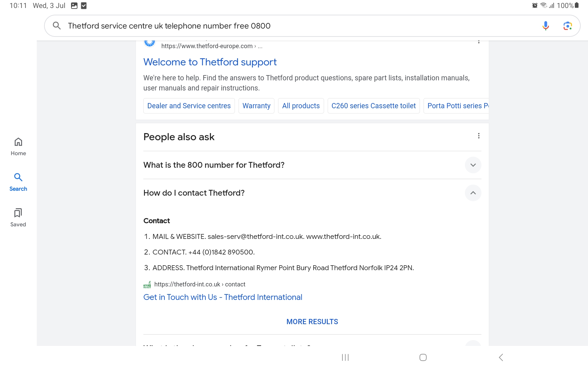Image resolution: width=588 pixels, height=368 pixels.
Task: Select Home in the left sidebar
Action: point(18,147)
